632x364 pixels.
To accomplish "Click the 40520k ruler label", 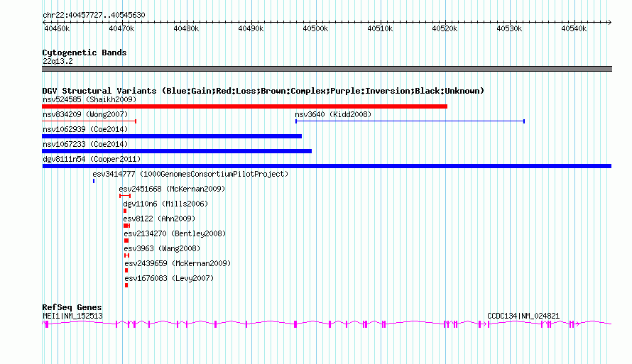I will [445, 28].
